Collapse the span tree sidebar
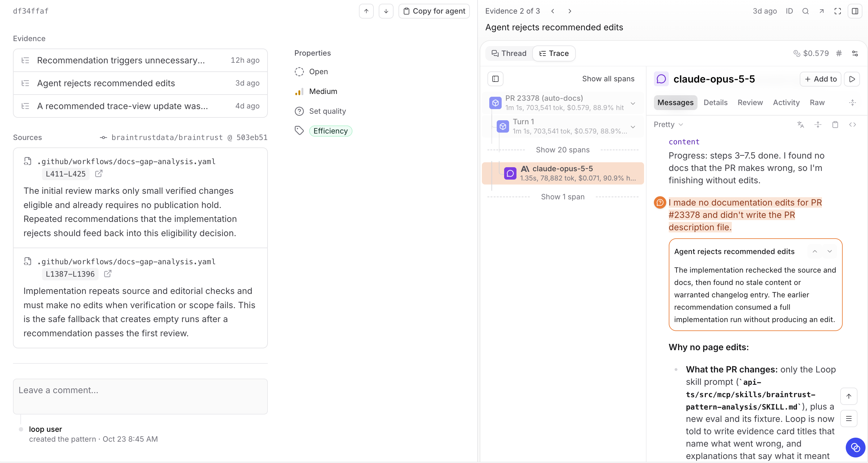868x463 pixels. coord(495,79)
